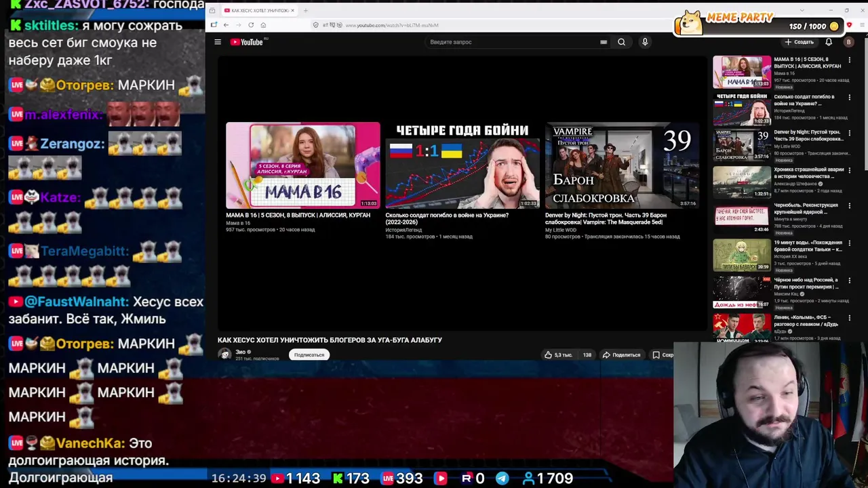Go to YouTube home via logo
The height and width of the screenshot is (488, 868).
(247, 42)
